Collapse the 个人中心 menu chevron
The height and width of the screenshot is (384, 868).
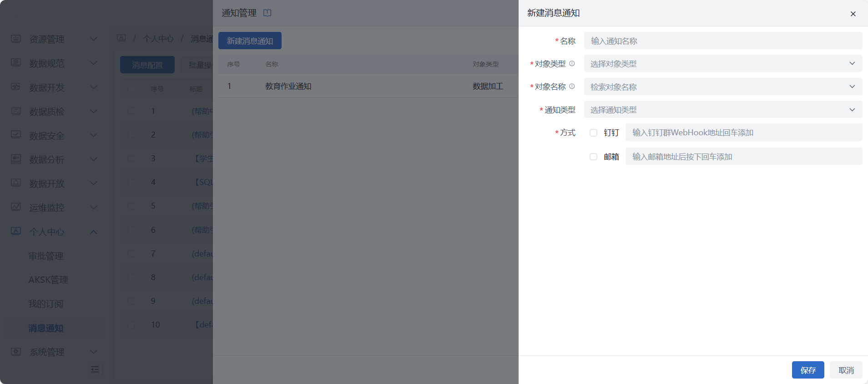[94, 232]
